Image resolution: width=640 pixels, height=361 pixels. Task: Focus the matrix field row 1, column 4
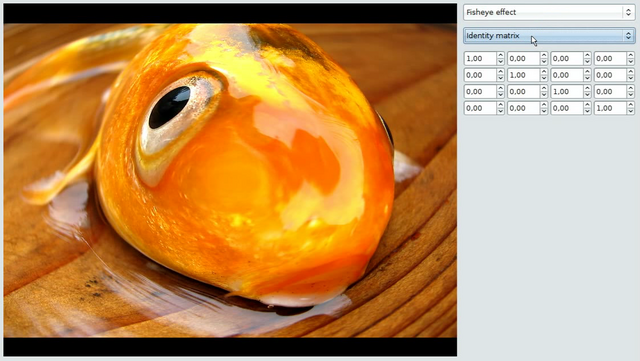point(610,58)
